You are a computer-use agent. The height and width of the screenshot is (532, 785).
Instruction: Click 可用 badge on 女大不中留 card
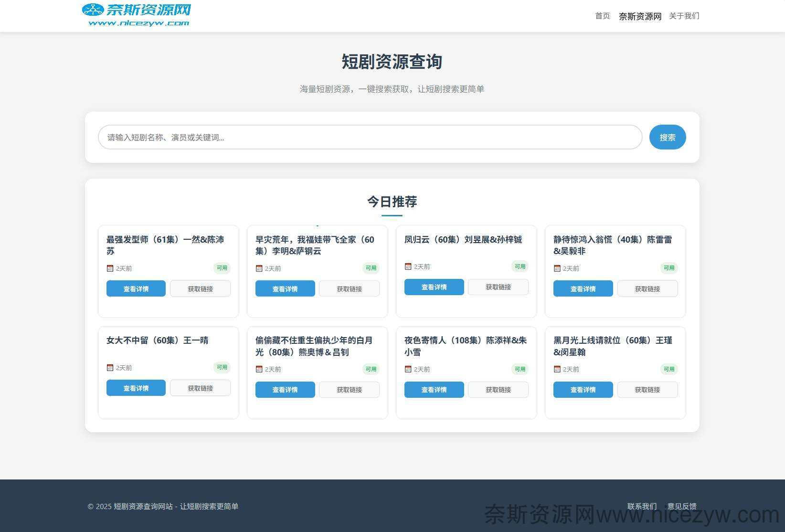coord(222,367)
